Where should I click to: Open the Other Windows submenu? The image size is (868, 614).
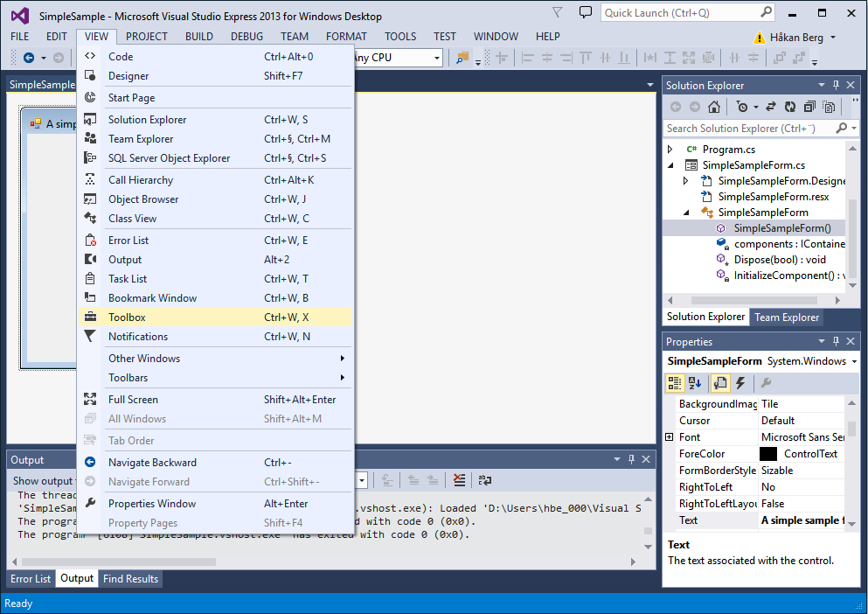point(215,359)
